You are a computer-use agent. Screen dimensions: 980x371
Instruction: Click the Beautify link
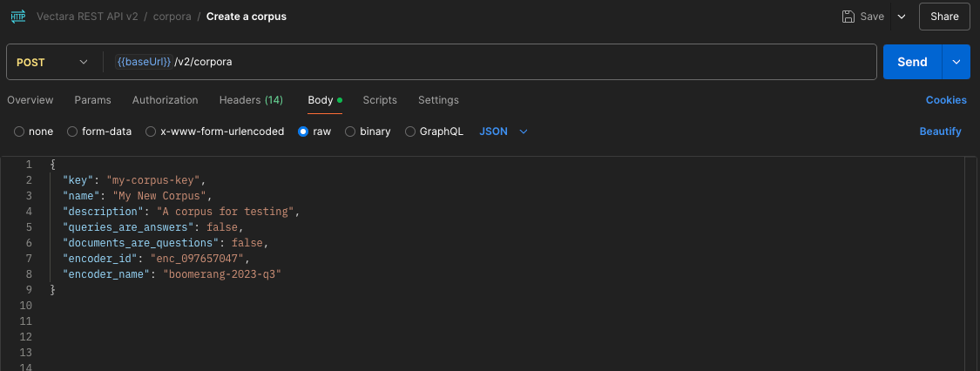(x=940, y=132)
